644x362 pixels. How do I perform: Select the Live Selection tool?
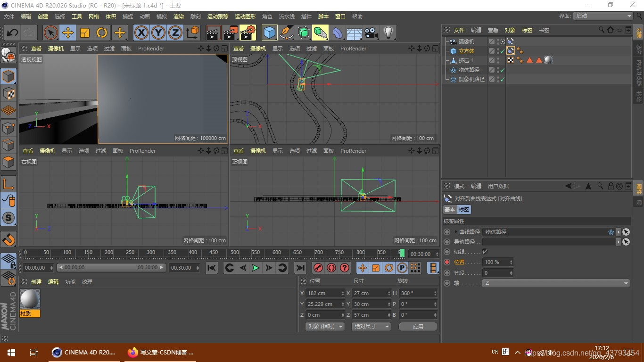[50, 33]
